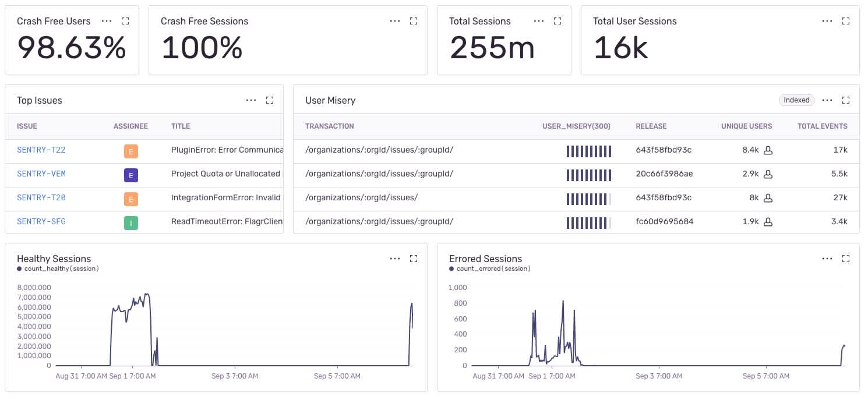This screenshot has width=868, height=396.
Task: Click the green assignee avatar for SENTRY-SFG
Action: coord(131,222)
